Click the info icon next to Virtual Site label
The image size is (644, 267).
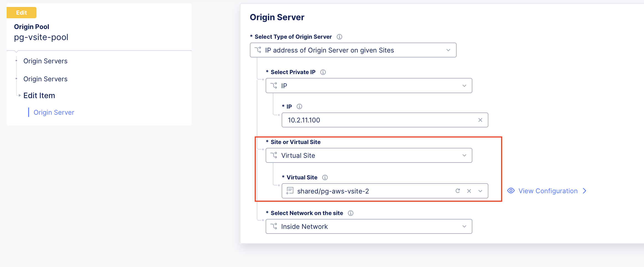pos(325,177)
